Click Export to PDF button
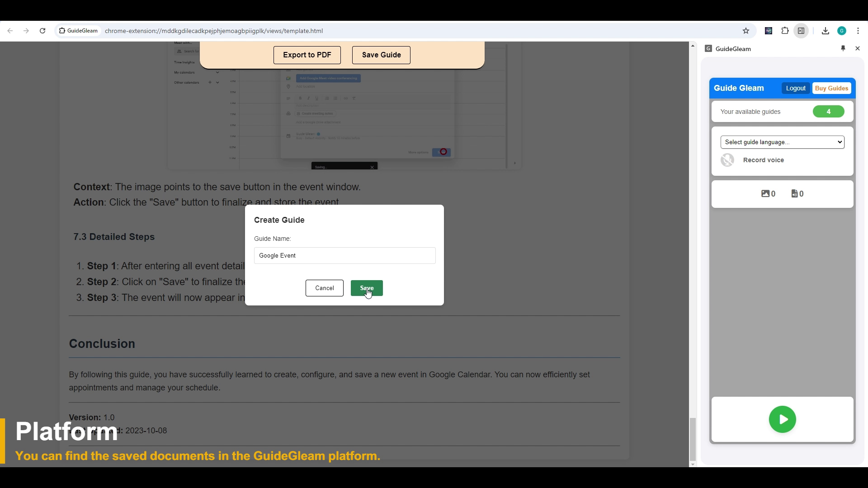 click(x=307, y=55)
